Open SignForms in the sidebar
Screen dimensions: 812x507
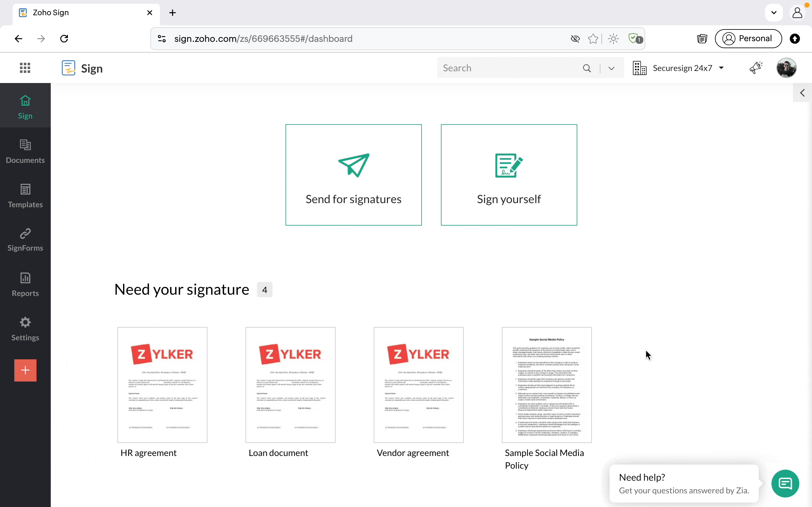coord(25,240)
